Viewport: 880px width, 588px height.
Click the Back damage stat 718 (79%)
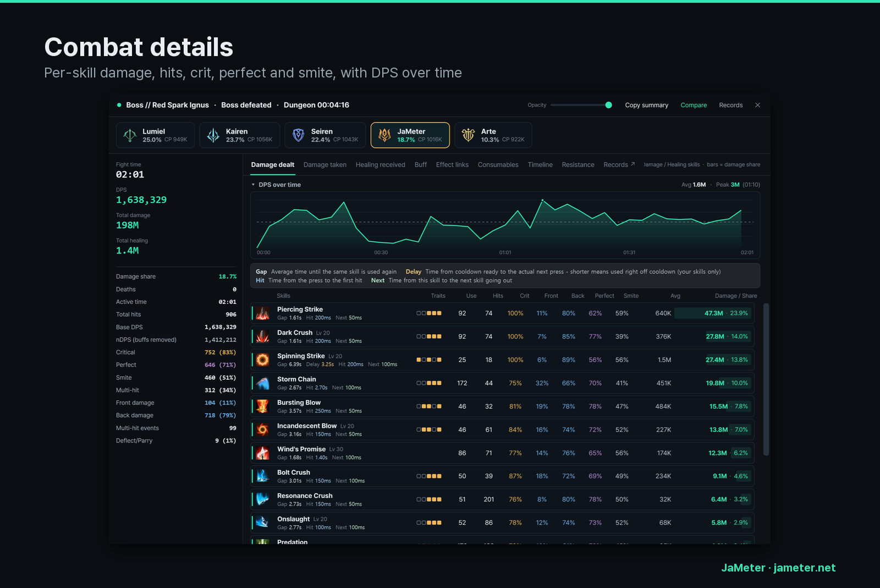[220, 415]
